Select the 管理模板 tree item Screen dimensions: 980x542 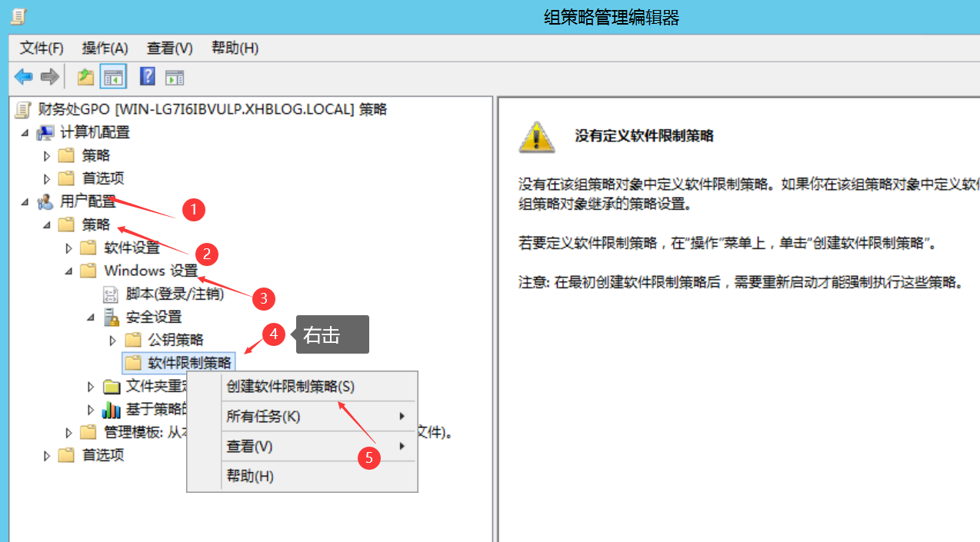[x=146, y=432]
